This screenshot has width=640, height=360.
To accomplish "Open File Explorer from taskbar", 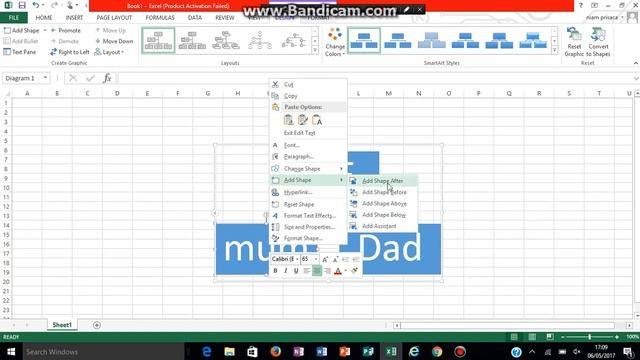I will (x=229, y=351).
